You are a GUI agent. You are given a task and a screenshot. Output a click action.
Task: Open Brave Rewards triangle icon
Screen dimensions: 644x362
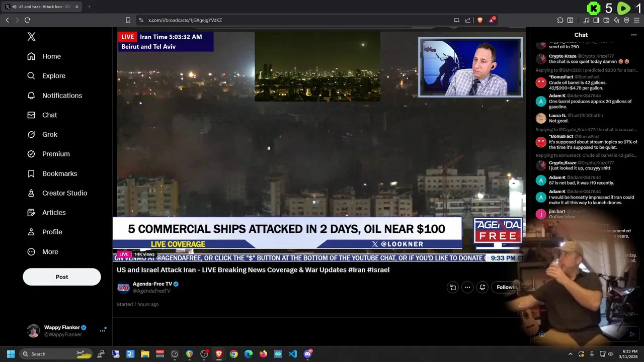point(492,20)
